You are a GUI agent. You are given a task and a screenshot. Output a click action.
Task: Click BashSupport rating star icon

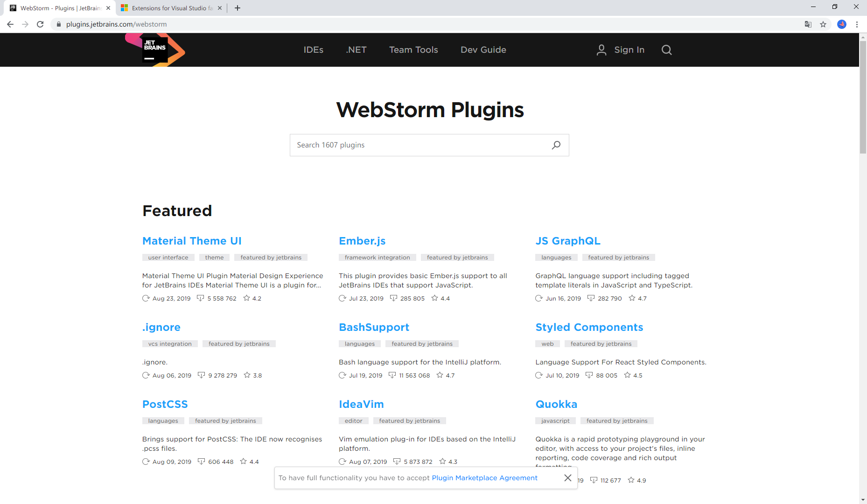pos(440,375)
